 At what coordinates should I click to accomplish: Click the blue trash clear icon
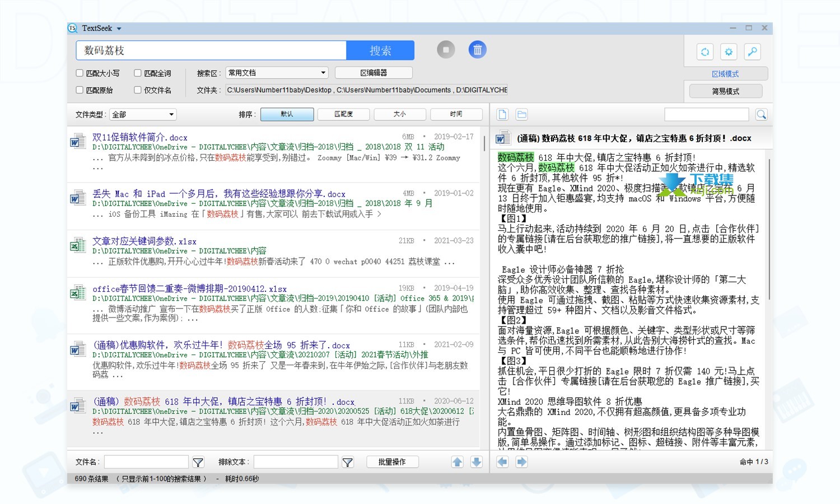pos(477,49)
